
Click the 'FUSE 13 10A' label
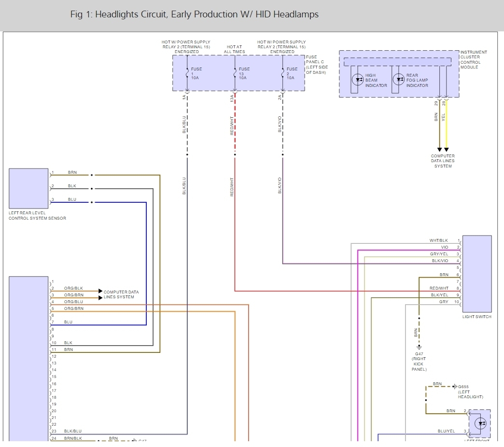point(244,73)
